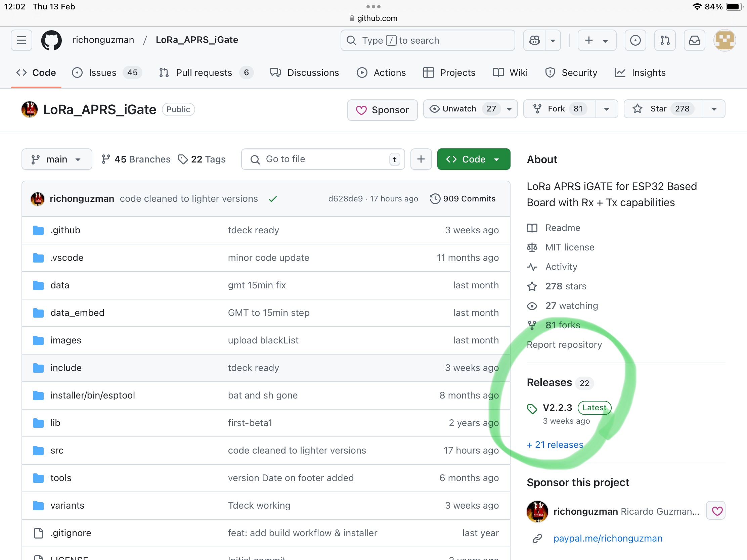Open the data_embed folder
This screenshot has width=747, height=560.
click(x=77, y=313)
